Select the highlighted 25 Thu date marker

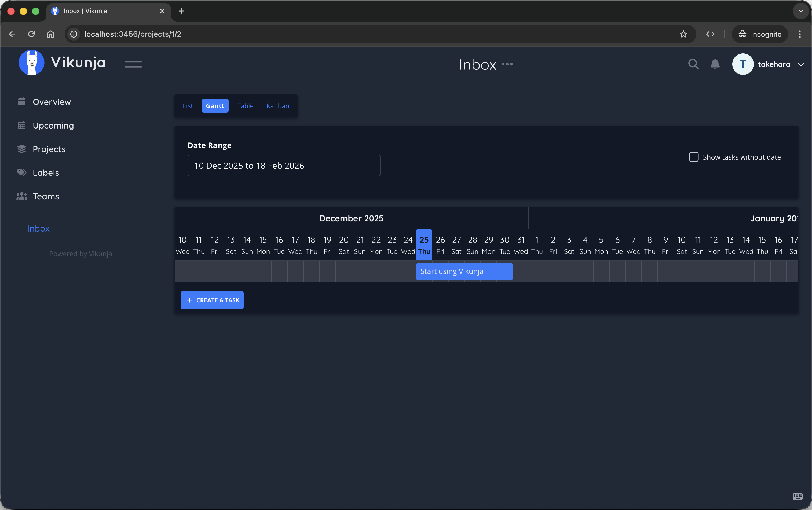click(x=424, y=245)
